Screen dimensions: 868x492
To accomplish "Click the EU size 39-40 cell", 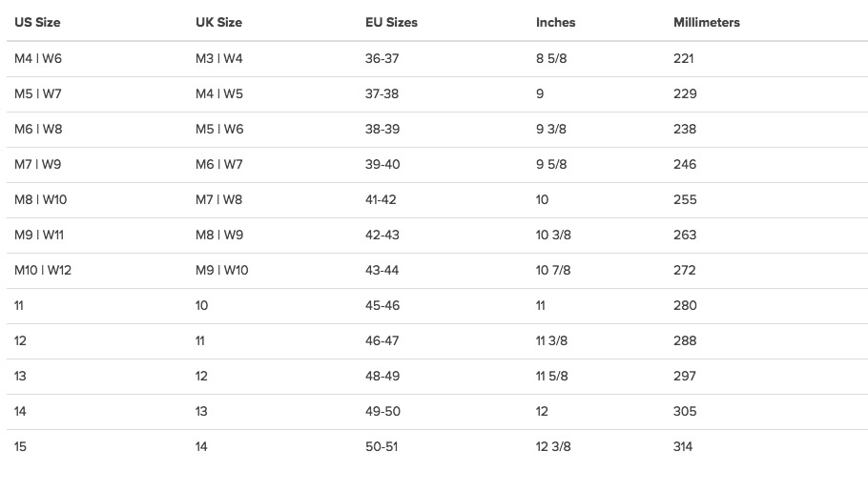I will point(382,164).
